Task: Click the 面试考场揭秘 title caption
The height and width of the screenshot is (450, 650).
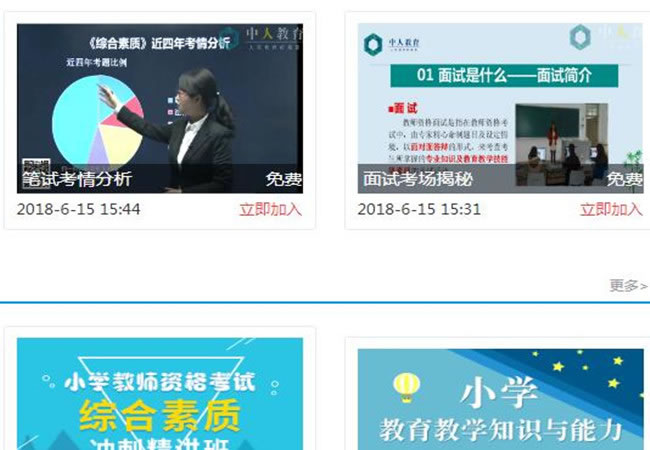Action: tap(418, 179)
